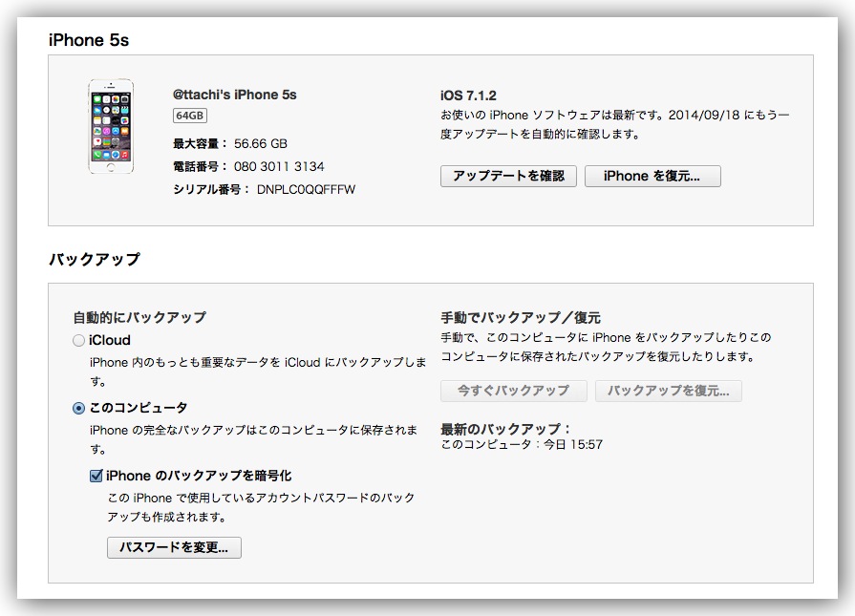This screenshot has height=616, width=855.
Task: Click the iOS 7.1.2 version label
Action: (x=468, y=96)
